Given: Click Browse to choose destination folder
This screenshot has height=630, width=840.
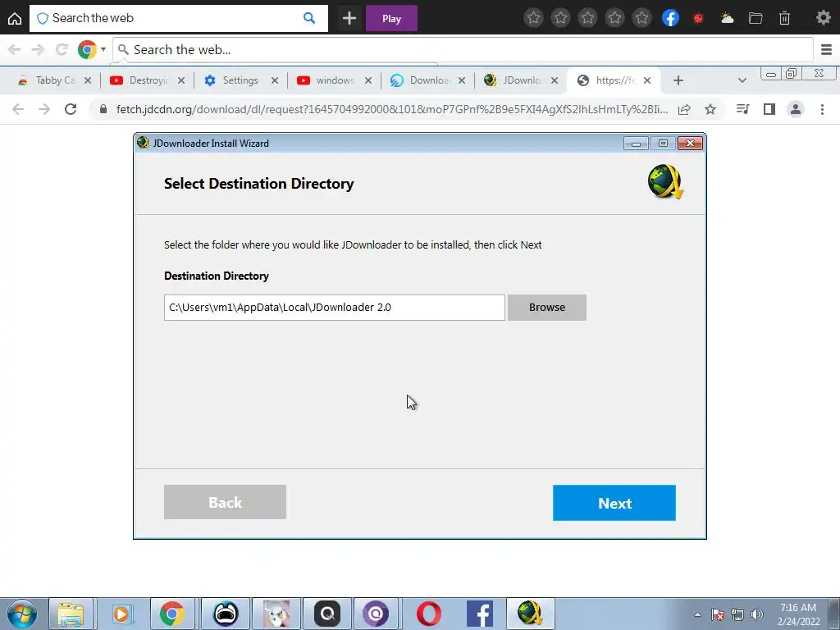Looking at the screenshot, I should tap(547, 308).
